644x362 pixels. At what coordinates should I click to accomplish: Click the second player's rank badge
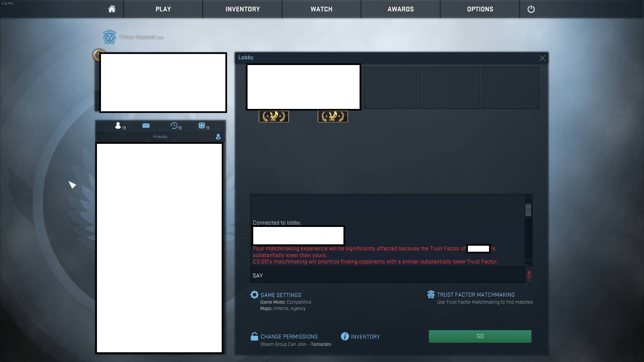(333, 116)
